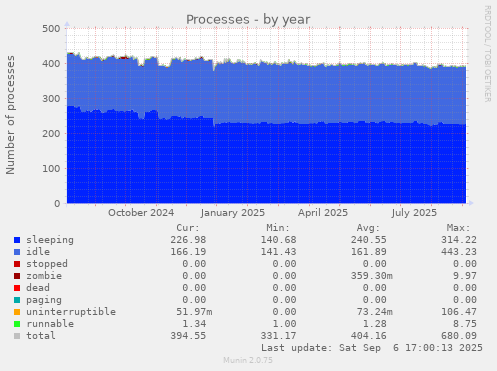Viewport: 497px width, 371px height.
Task: Click the 'Max:' column header
Action: (x=459, y=228)
